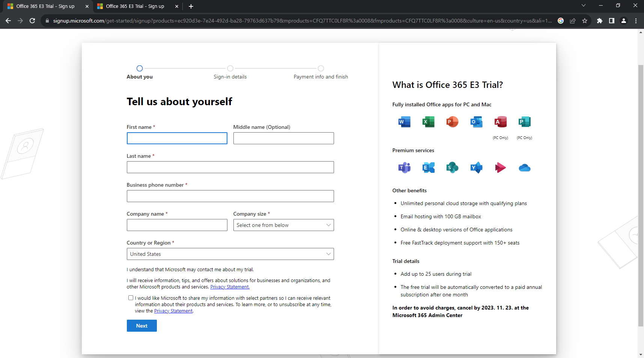Viewport: 644px width, 358px height.
Task: Open the Company size dropdown
Action: (x=283, y=225)
